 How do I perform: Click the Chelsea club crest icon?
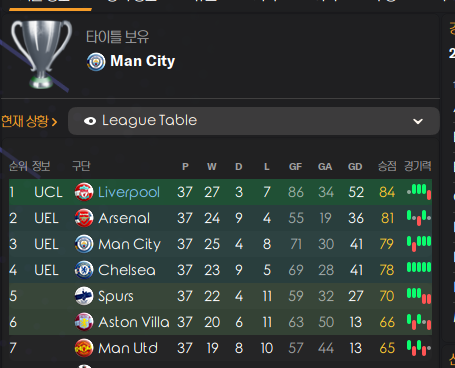[84, 270]
